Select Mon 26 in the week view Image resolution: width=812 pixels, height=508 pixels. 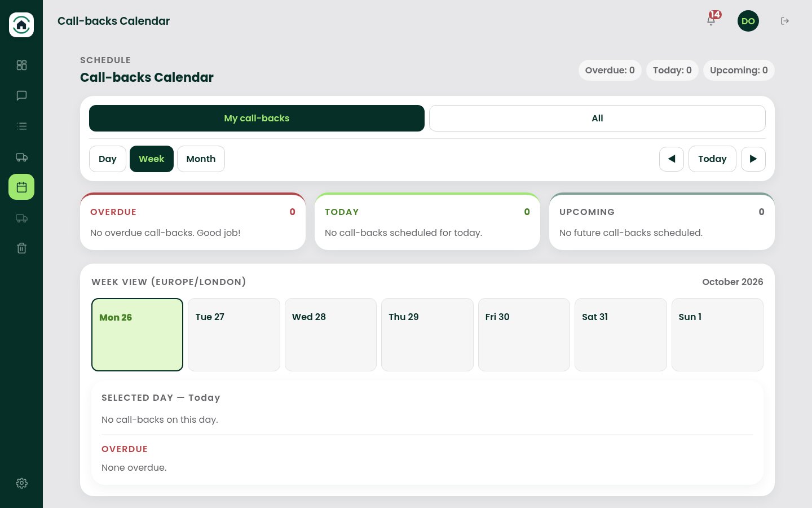pos(137,335)
